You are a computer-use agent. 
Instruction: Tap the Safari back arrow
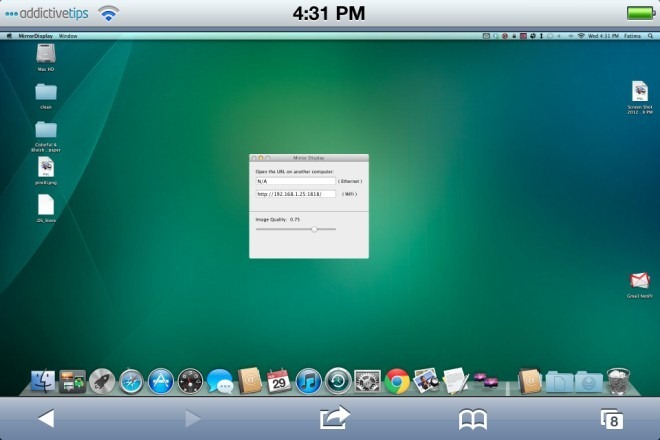46,419
